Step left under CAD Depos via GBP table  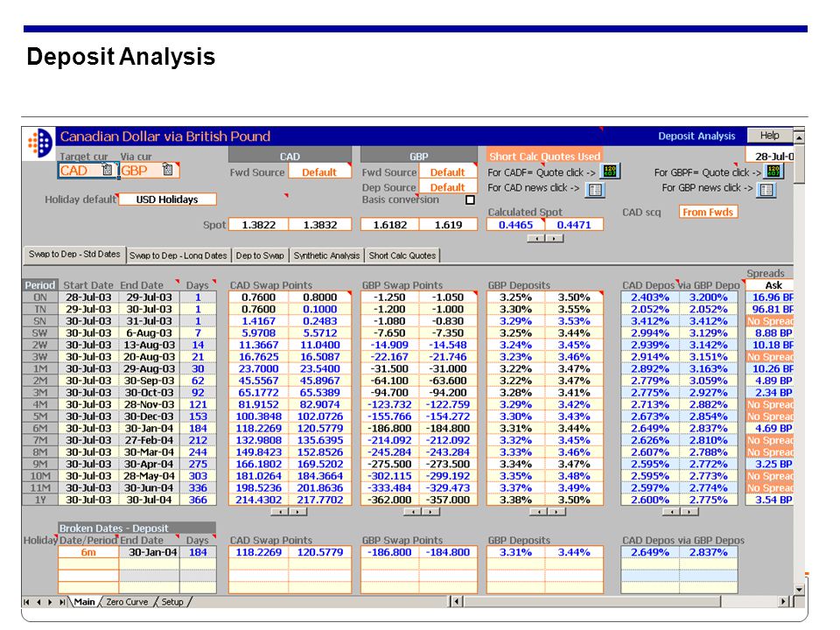(671, 512)
